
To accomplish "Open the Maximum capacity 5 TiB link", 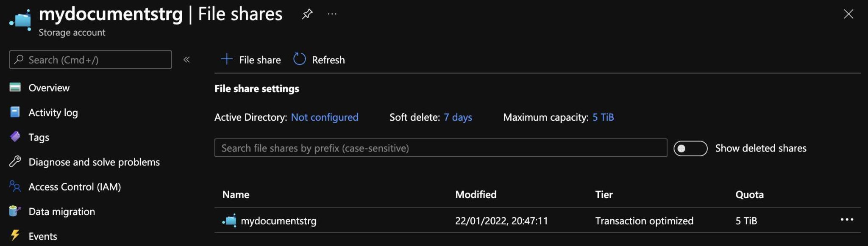I will (x=603, y=117).
